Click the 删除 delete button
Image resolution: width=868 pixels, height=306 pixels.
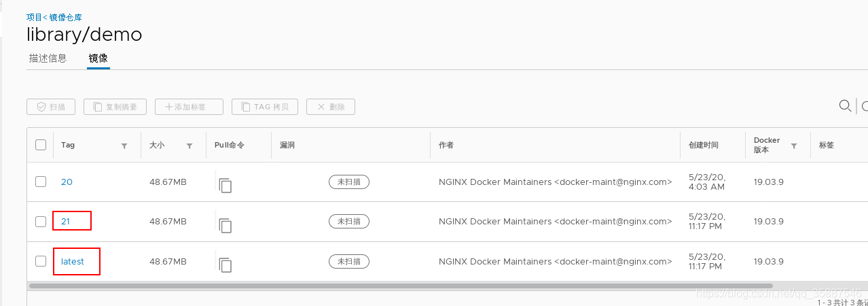tap(331, 107)
